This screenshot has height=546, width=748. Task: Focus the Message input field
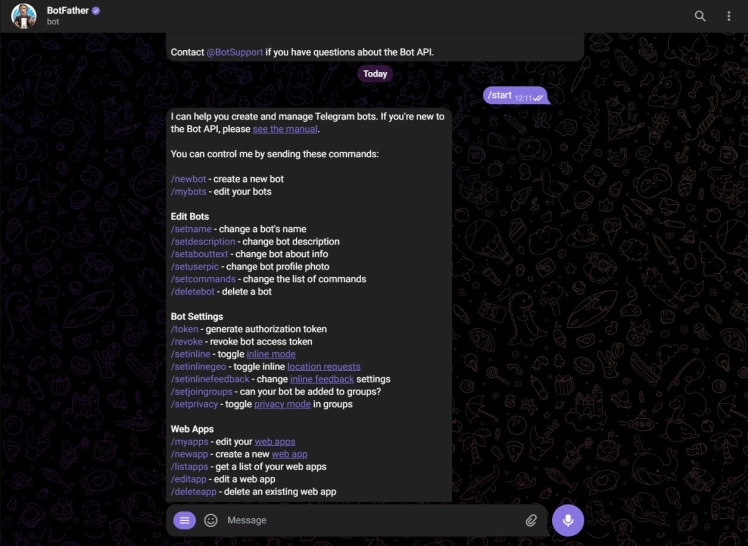coord(372,520)
